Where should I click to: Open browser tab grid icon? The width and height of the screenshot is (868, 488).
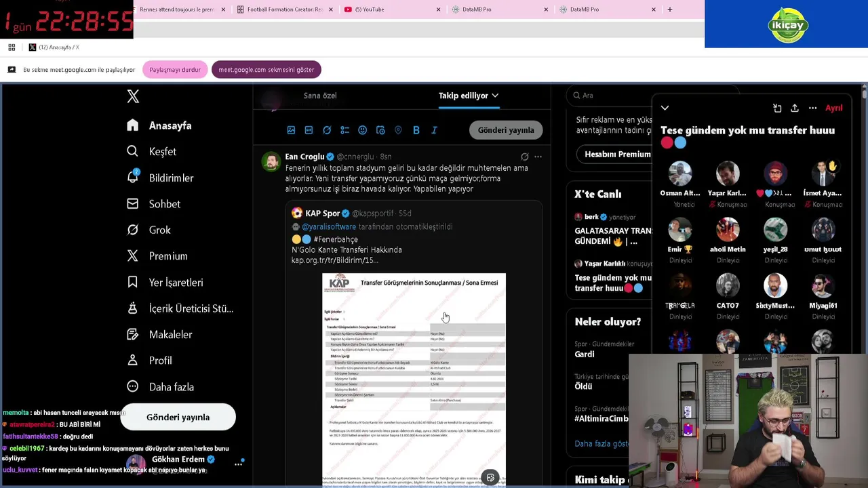pos(12,47)
